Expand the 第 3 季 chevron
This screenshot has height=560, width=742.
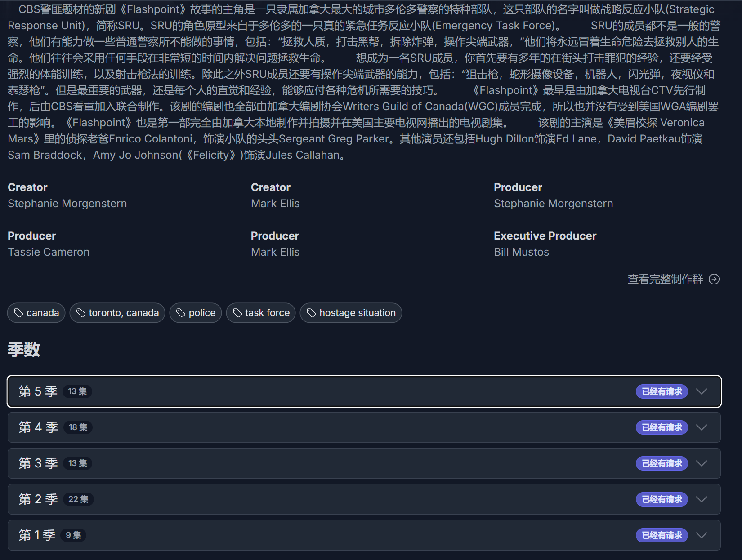702,463
